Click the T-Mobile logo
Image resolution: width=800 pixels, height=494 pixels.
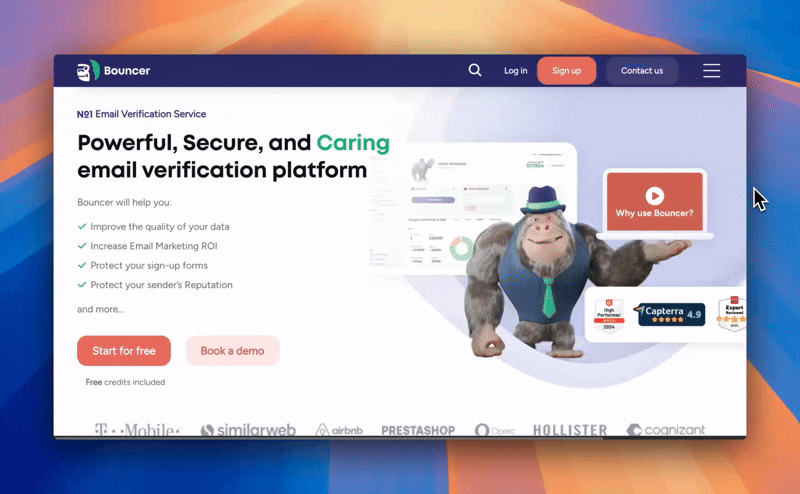(x=137, y=430)
